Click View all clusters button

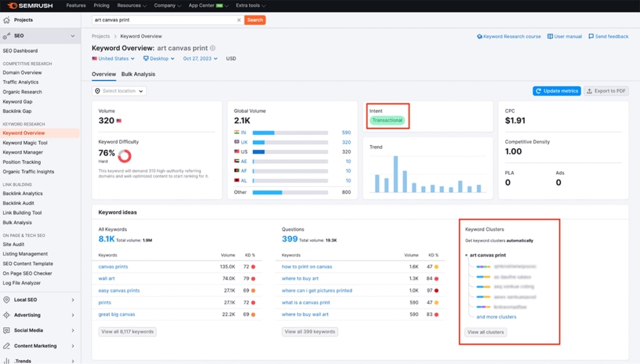(486, 332)
